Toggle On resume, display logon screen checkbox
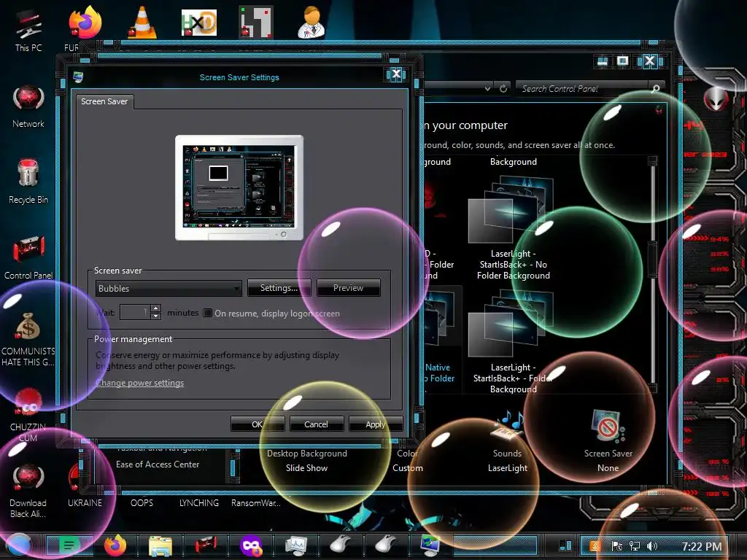 point(208,313)
